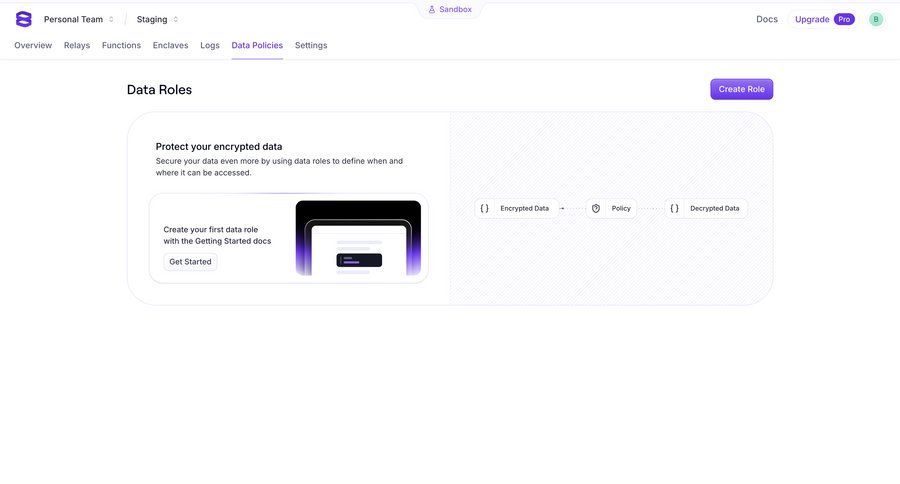Go to the Overview tab
The width and height of the screenshot is (900, 484).
point(33,45)
